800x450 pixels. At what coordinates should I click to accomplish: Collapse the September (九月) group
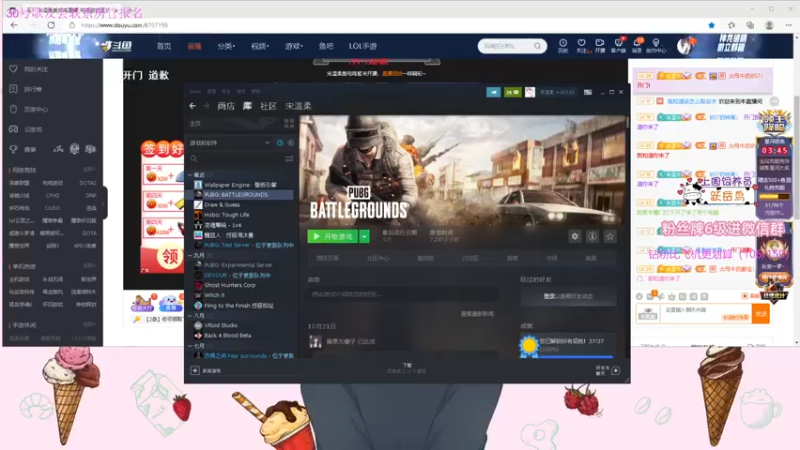point(191,255)
